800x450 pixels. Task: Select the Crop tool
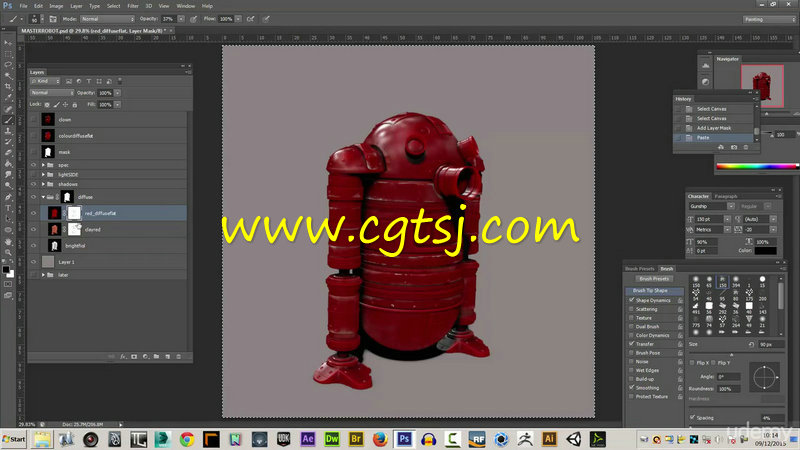tap(8, 86)
